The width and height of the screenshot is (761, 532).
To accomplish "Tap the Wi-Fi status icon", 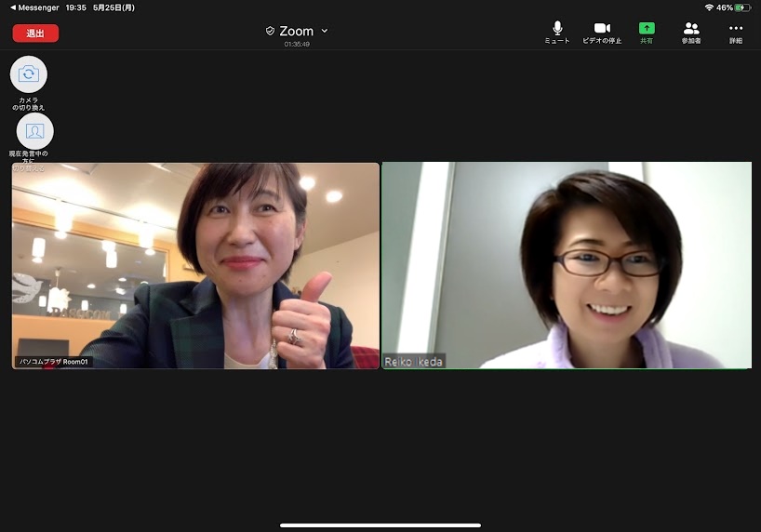I will click(709, 7).
